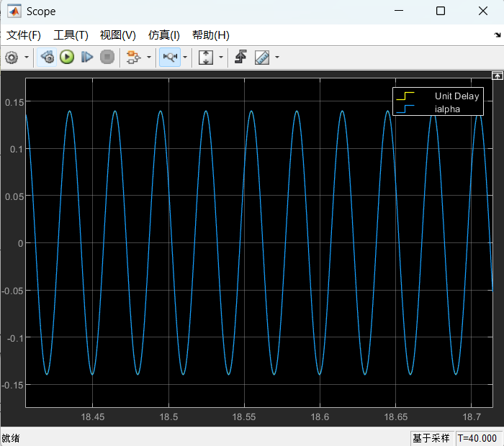This screenshot has height=446, width=504.
Task: Open the 工具(T) menu
Action: pos(71,35)
